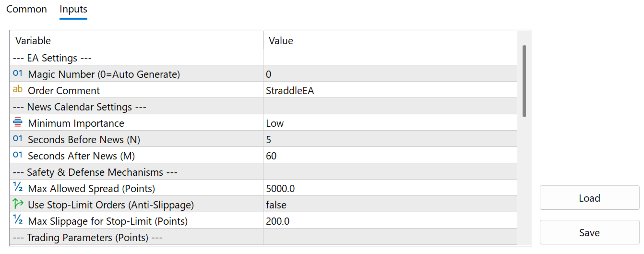Select the Inputs tab
Viewport: 644px width, 254px height.
(x=73, y=9)
